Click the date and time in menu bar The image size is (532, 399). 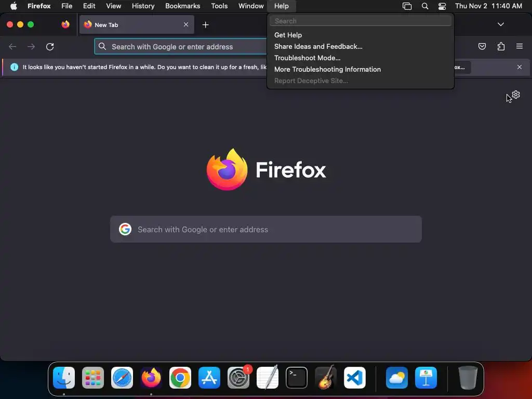coord(488,6)
